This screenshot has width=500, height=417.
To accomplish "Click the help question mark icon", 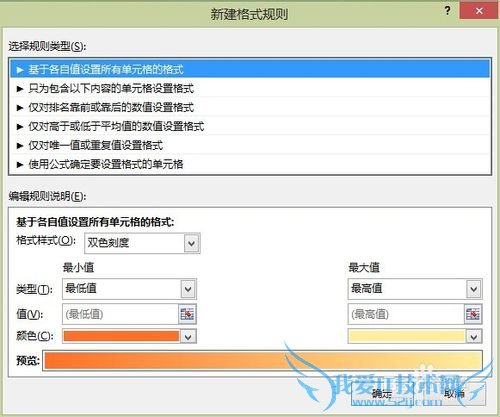I will pos(448,11).
